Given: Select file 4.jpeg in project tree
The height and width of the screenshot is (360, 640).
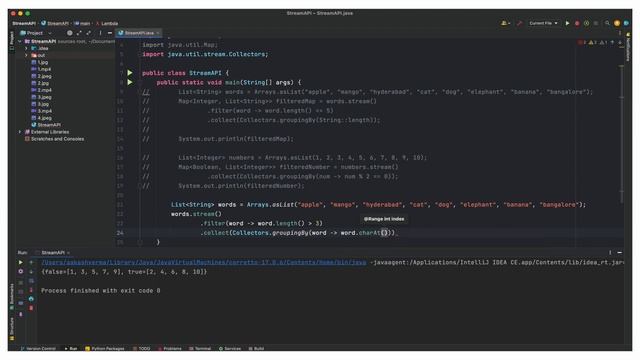Looking at the screenshot, I should click(42, 118).
